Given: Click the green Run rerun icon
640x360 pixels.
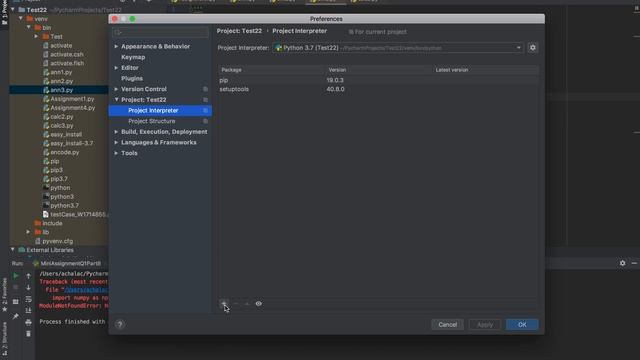Looking at the screenshot, I should pos(16,276).
